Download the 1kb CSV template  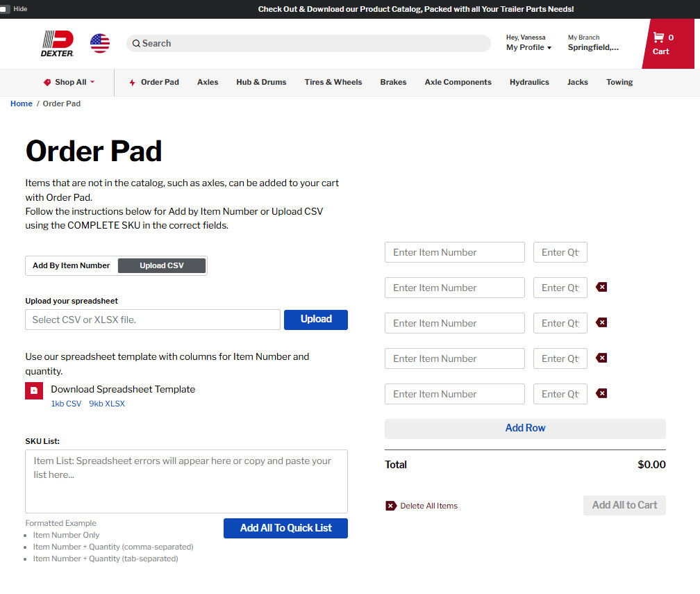(x=66, y=404)
